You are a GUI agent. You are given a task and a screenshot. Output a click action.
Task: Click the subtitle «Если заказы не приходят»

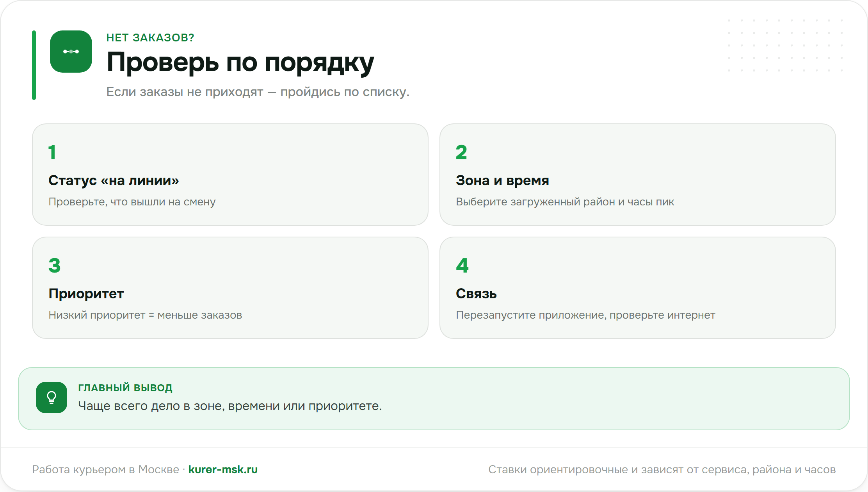click(185, 92)
